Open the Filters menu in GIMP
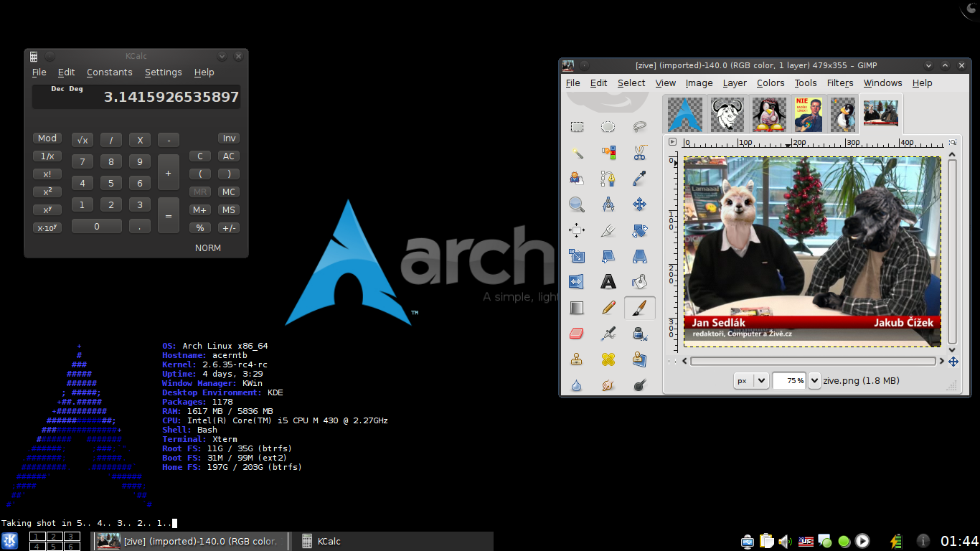This screenshot has width=980, height=551. coord(840,83)
